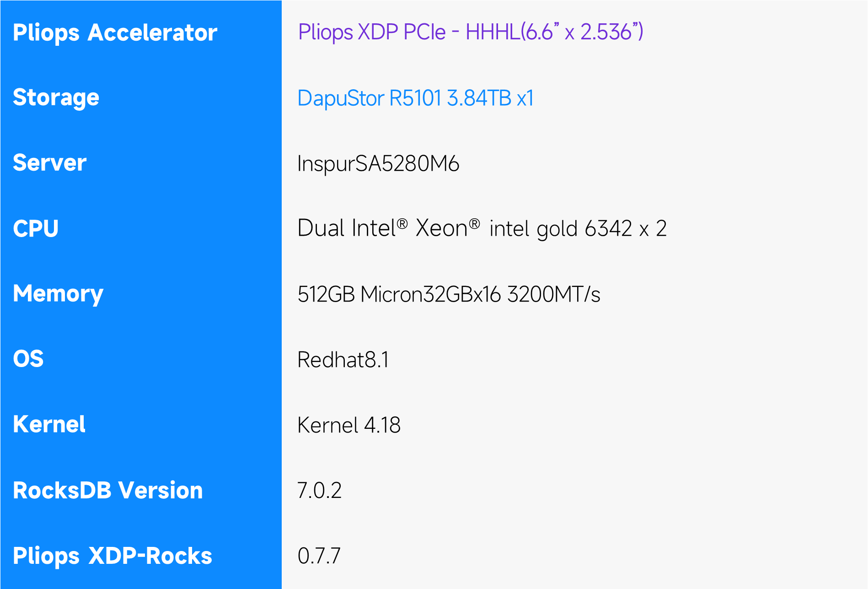Click the 512GB Micron32GBx16 memory value
Image resolution: width=868 pixels, height=589 pixels.
pos(448,294)
